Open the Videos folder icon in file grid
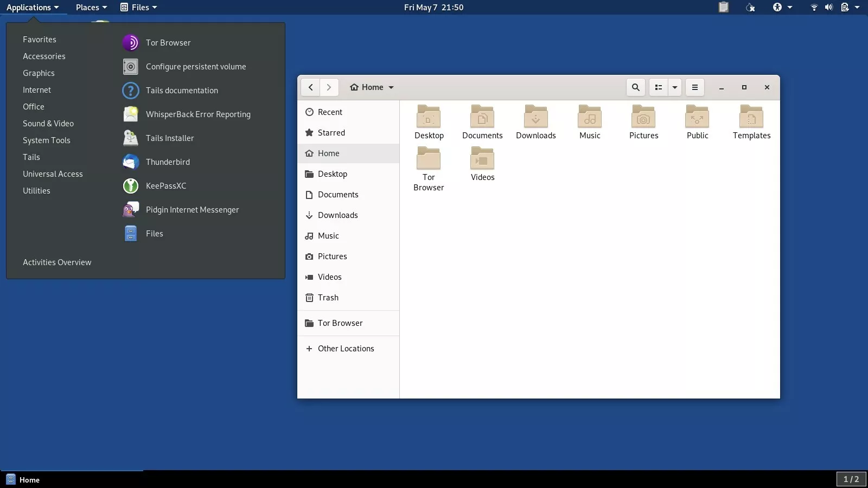 [482, 158]
